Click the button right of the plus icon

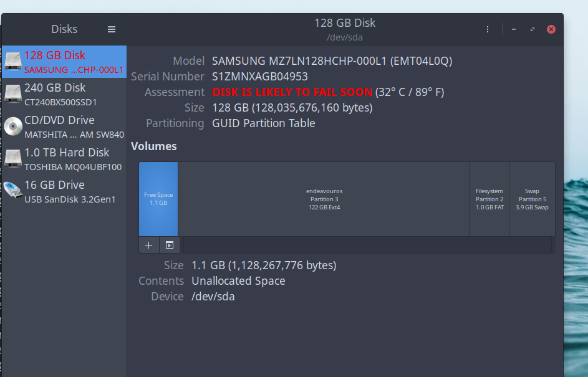pyautogui.click(x=169, y=245)
